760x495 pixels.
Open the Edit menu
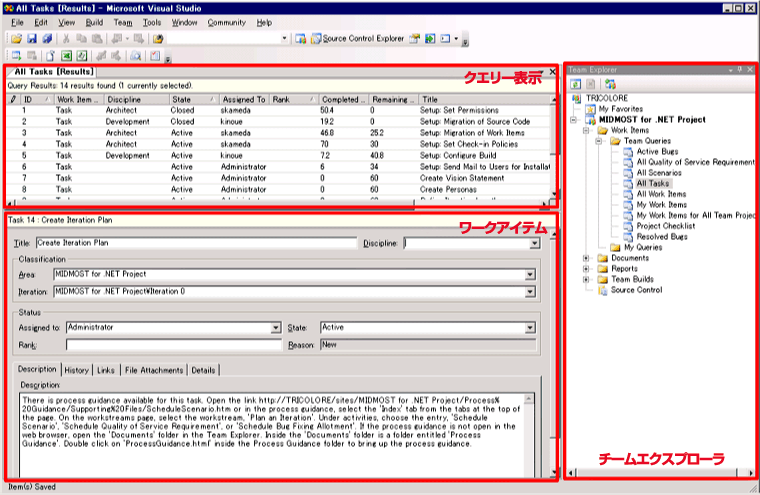[x=41, y=22]
